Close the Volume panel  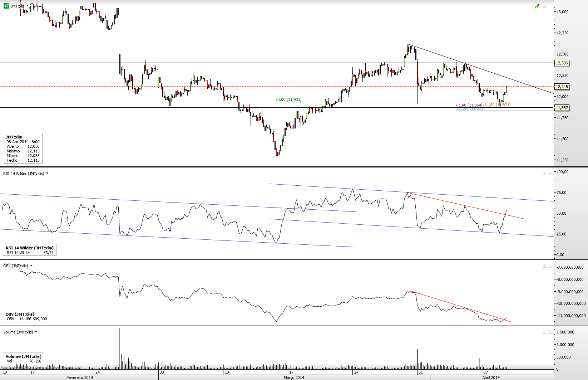pyautogui.click(x=550, y=332)
